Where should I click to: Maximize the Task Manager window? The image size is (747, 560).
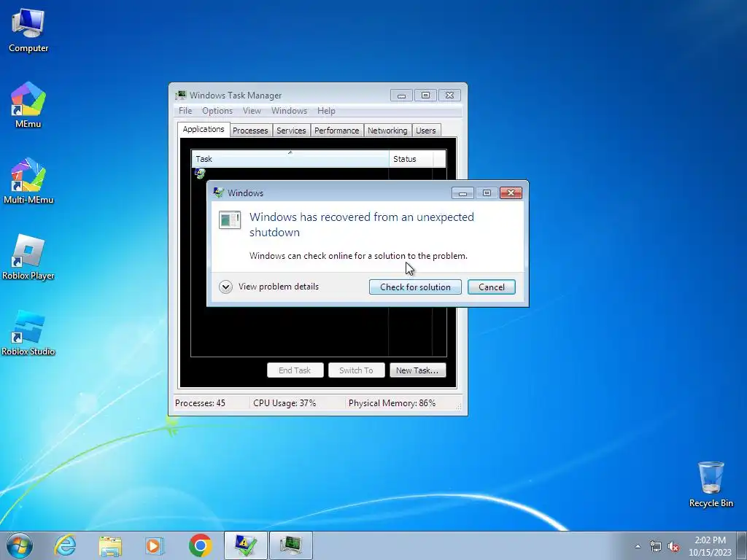(x=425, y=96)
